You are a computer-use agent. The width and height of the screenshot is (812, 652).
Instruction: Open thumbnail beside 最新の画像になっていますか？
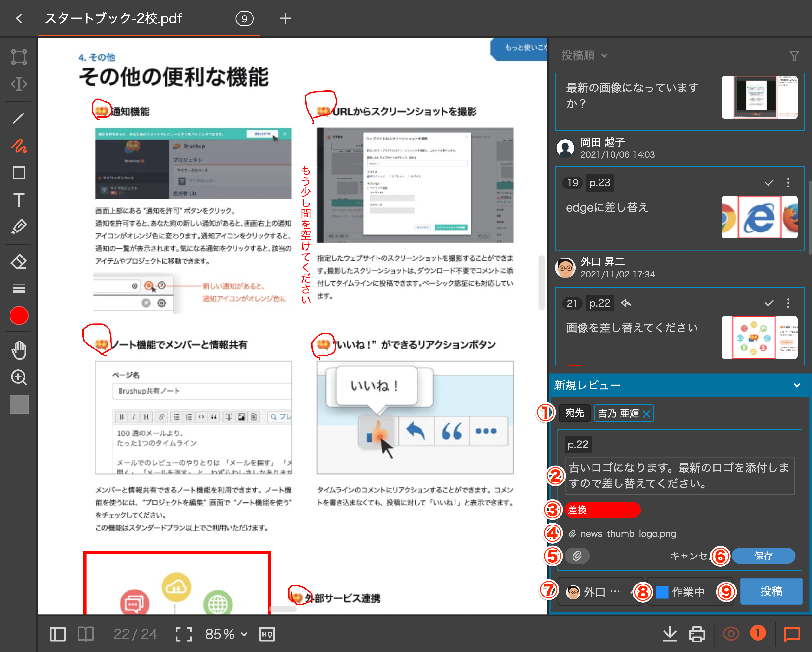click(759, 97)
